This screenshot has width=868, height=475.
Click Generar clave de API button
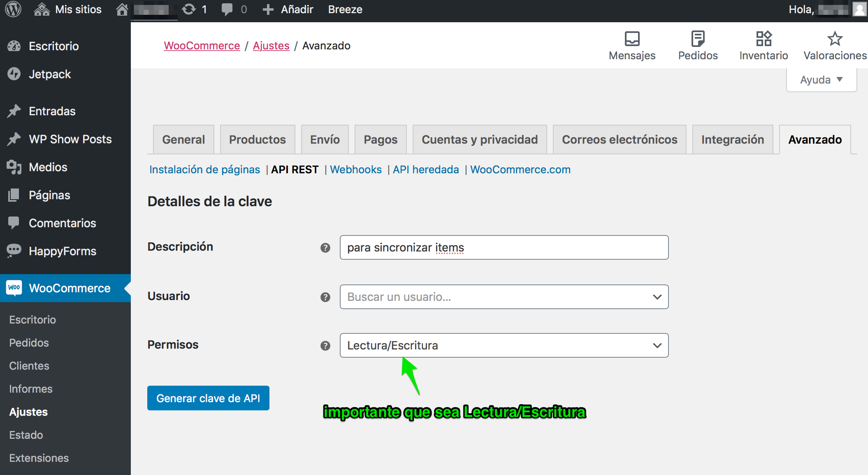208,398
